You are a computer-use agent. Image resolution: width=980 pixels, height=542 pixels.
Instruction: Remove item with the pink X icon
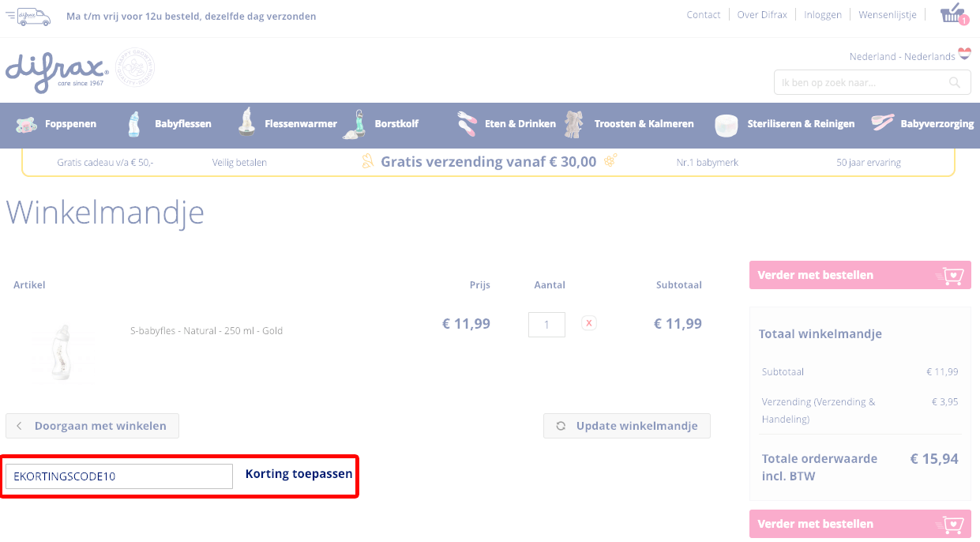point(589,323)
